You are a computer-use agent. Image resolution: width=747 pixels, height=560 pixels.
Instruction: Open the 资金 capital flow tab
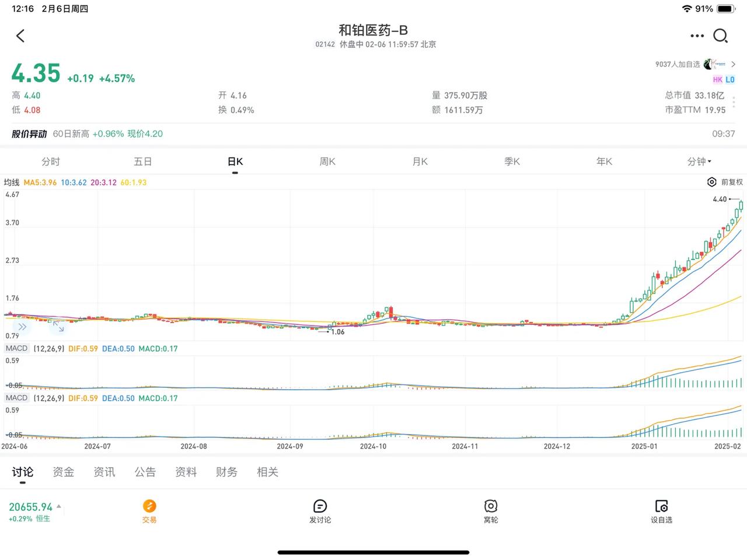(x=64, y=472)
